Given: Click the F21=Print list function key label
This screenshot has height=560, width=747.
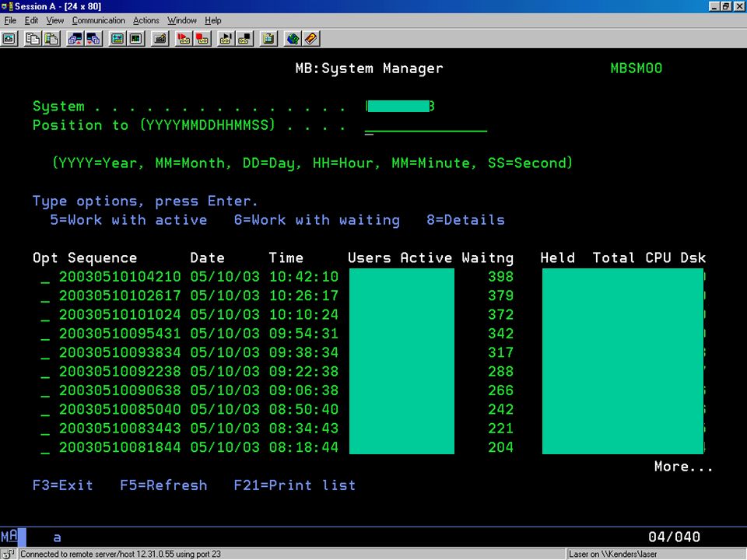Looking at the screenshot, I should [294, 485].
